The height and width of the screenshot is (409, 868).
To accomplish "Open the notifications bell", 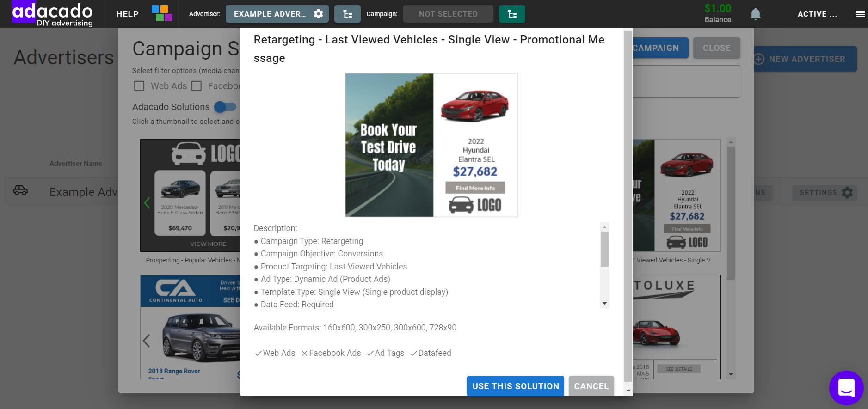I will click(755, 14).
